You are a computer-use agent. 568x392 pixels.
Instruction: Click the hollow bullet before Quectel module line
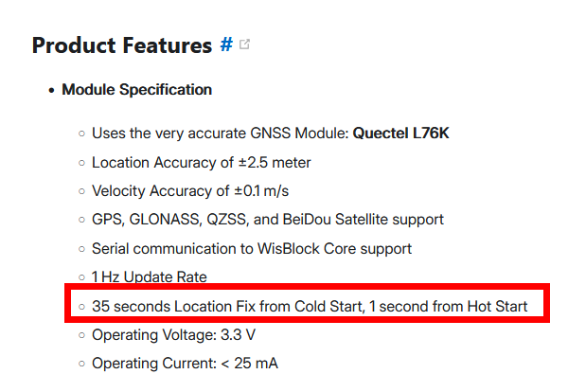(82, 134)
